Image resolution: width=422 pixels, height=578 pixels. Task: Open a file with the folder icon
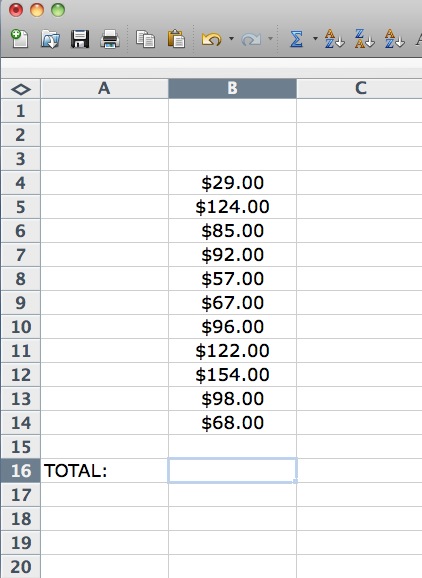[x=50, y=39]
